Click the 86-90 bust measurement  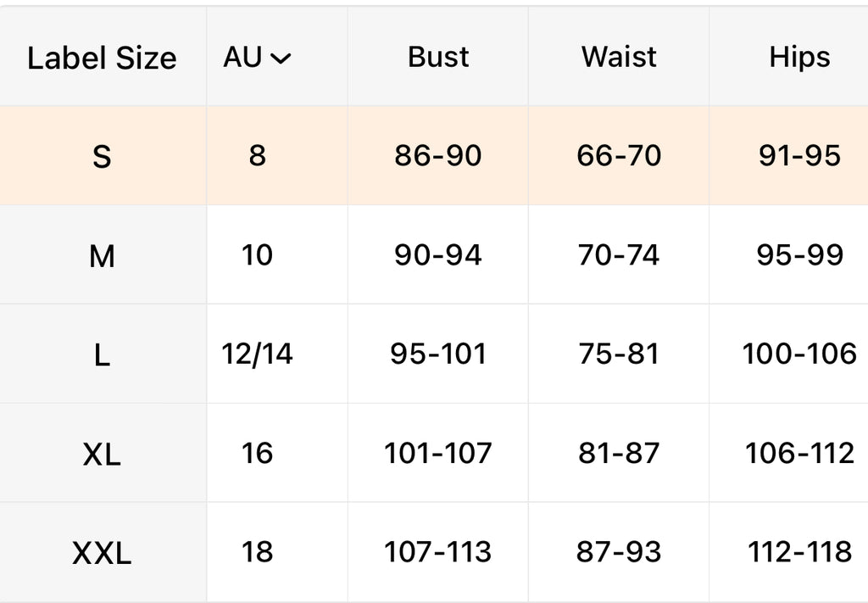(x=438, y=156)
